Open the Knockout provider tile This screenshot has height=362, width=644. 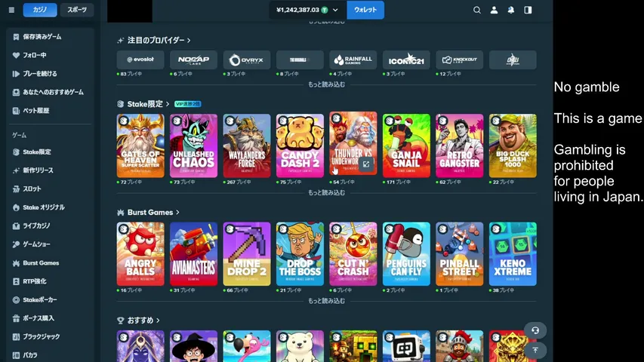(460, 60)
